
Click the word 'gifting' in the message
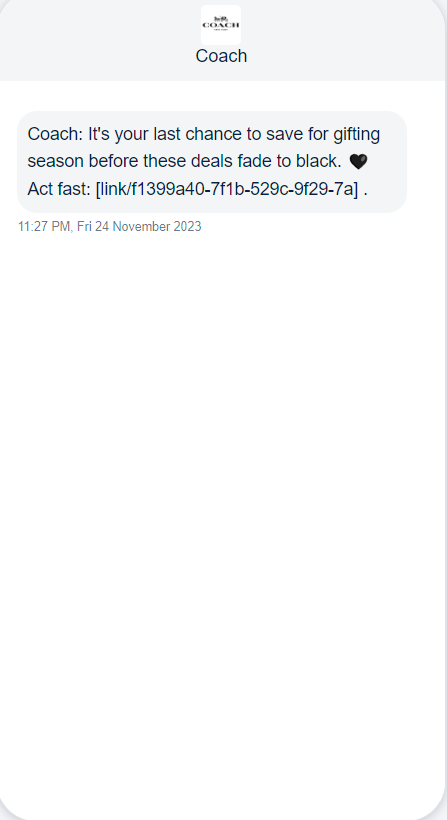(x=357, y=134)
